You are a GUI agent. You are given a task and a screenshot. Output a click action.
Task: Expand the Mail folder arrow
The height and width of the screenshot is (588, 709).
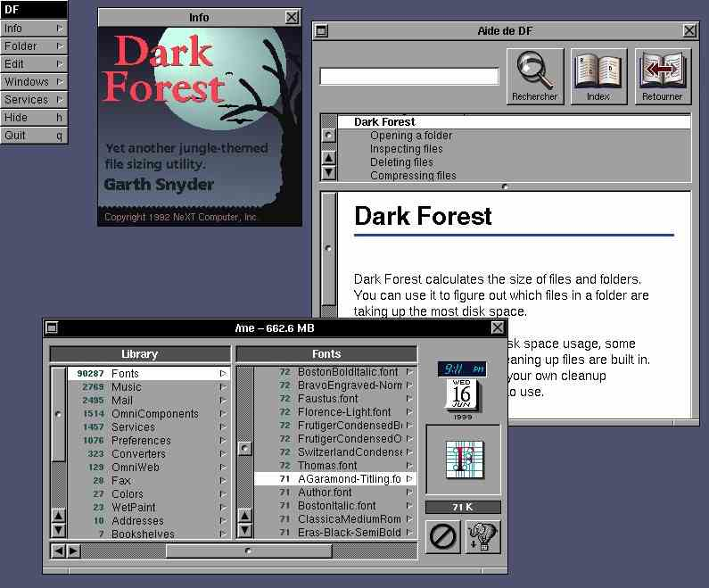[223, 401]
